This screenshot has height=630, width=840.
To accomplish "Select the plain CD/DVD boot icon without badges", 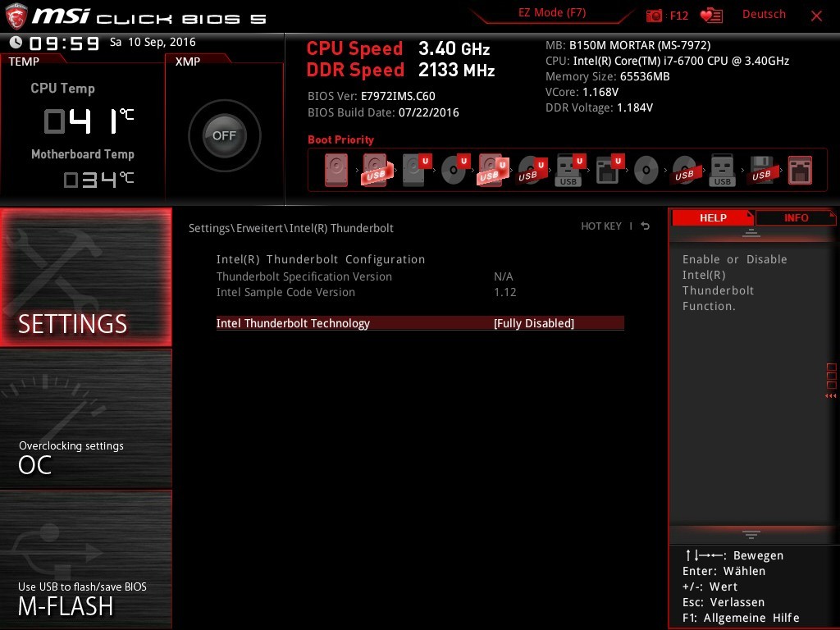I will [646, 171].
